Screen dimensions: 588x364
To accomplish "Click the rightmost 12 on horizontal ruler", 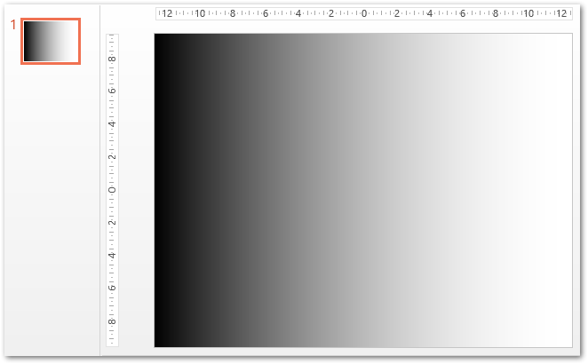I will (x=561, y=13).
